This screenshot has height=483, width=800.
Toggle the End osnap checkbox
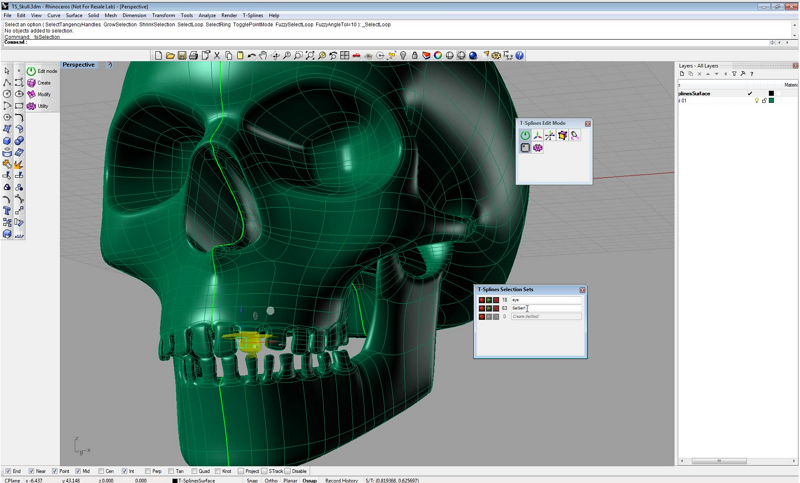pos(8,471)
